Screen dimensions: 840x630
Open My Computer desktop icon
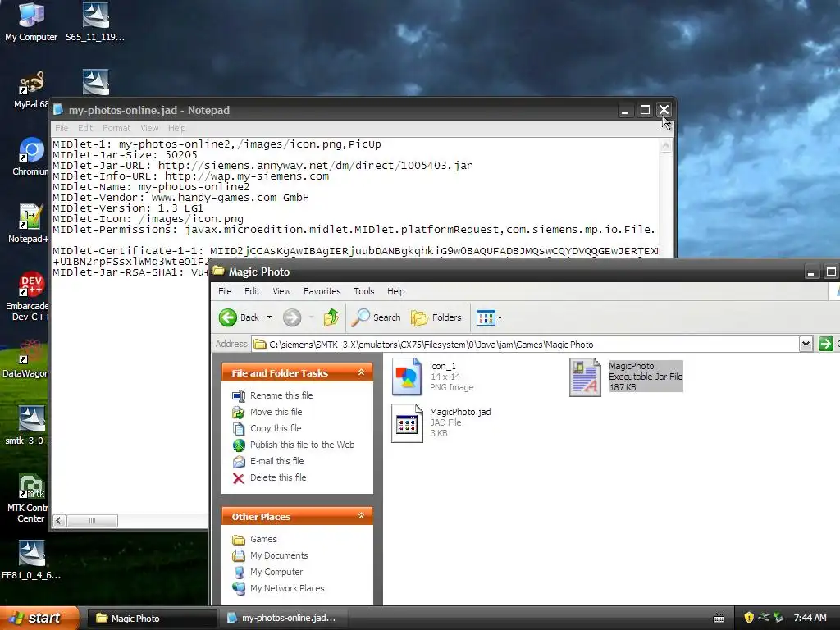tap(31, 21)
